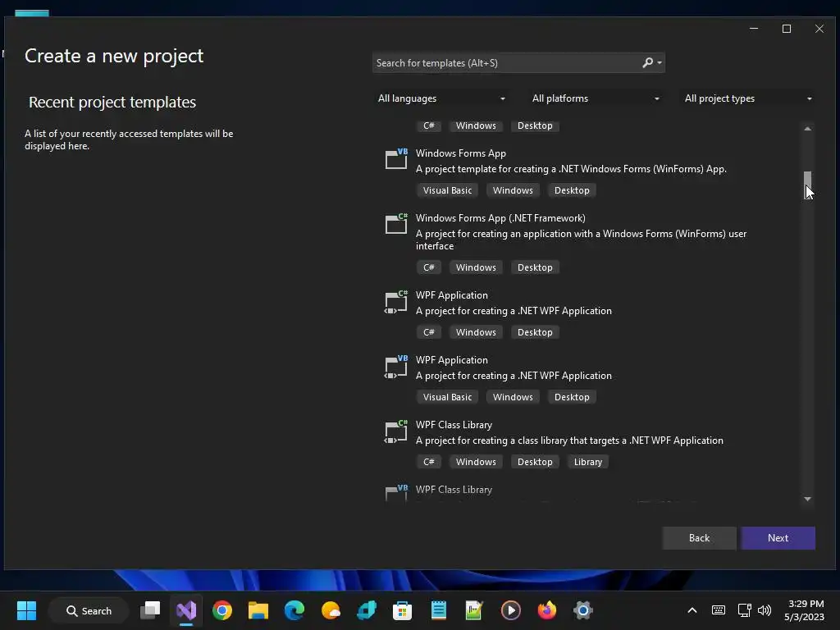Open the blue arrow app icon on taskbar
The width and height of the screenshot is (840, 630).
coord(367,610)
